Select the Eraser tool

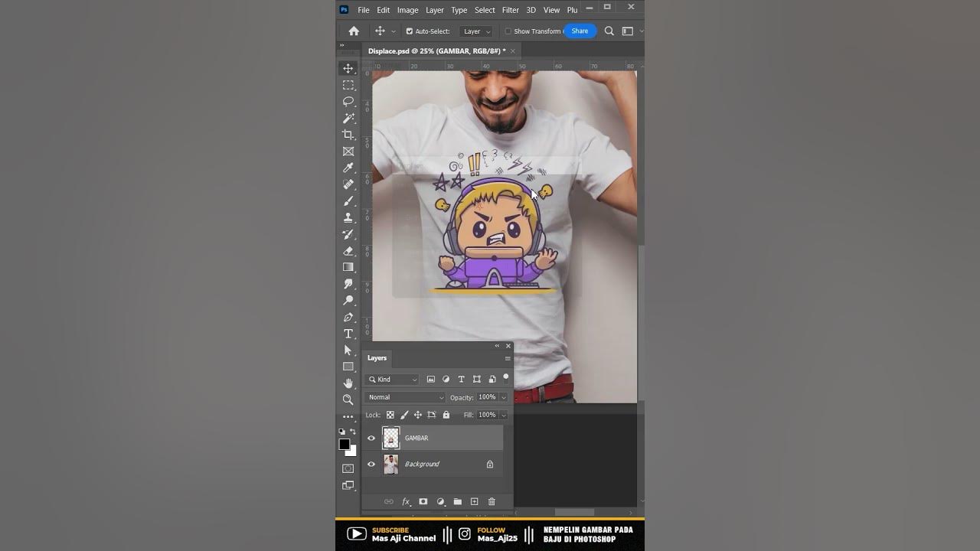click(x=348, y=251)
